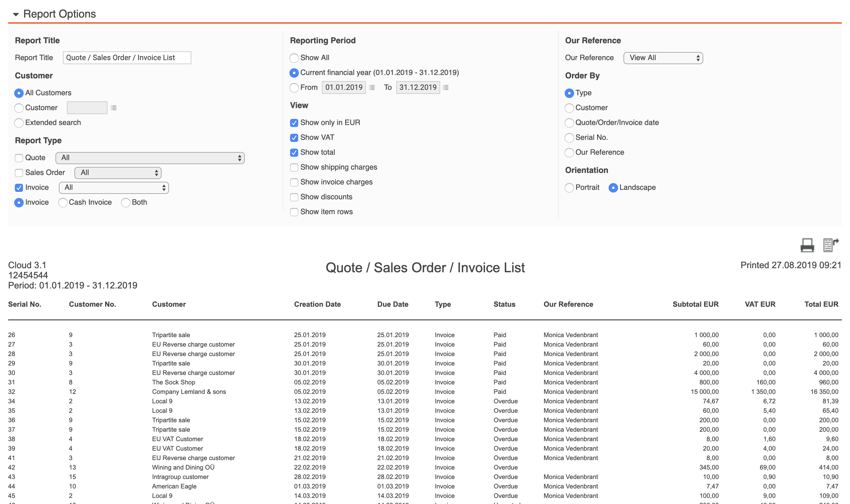Viewport: 850px width, 504px height.
Task: Order report by Serial No.
Action: pos(569,138)
